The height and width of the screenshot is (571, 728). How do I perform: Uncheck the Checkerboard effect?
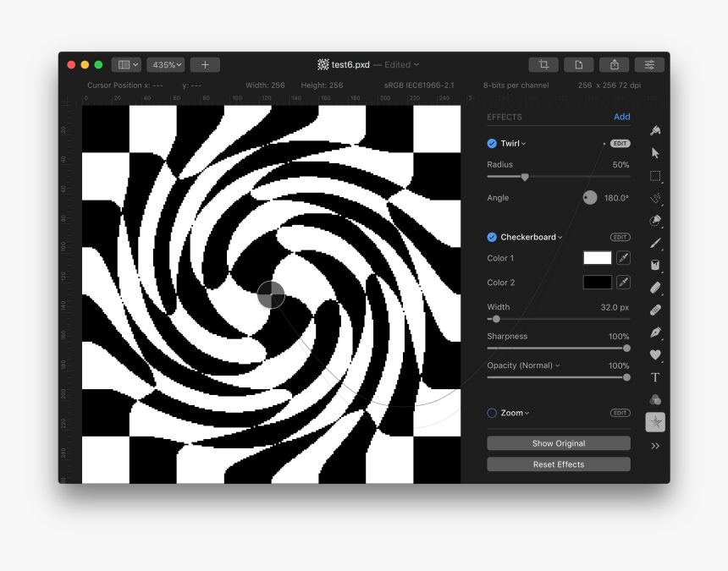coord(492,238)
